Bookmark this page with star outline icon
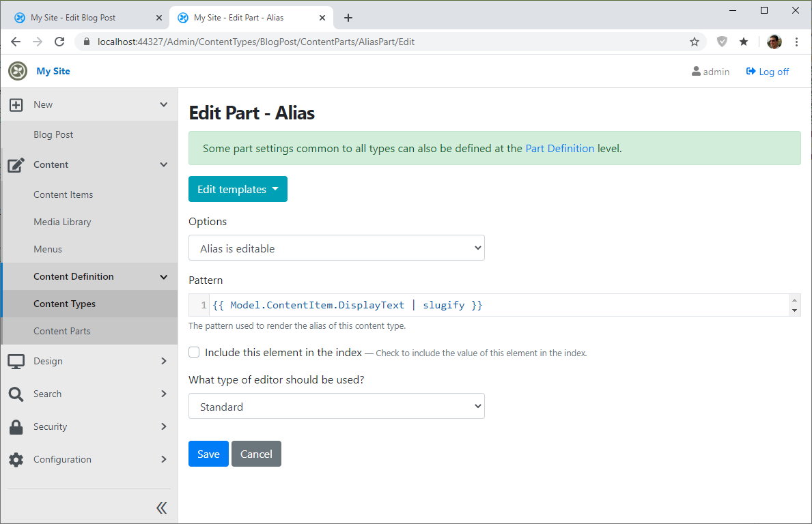The width and height of the screenshot is (812, 524). pos(695,42)
